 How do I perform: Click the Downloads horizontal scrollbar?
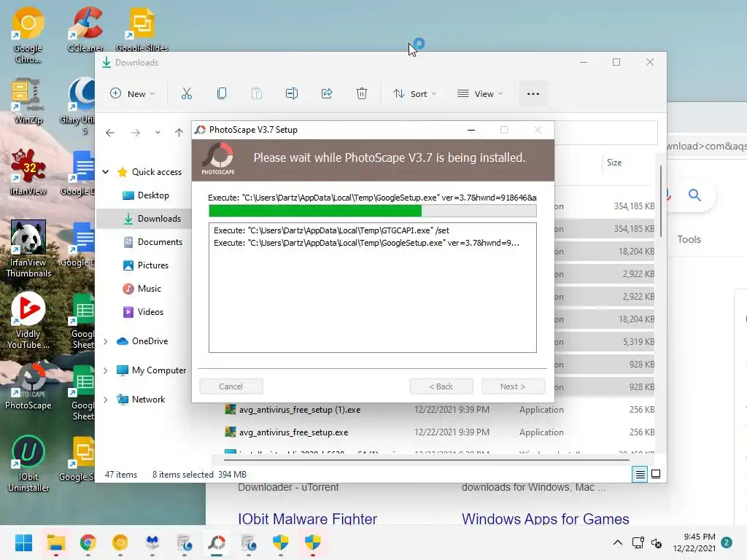coord(426,460)
